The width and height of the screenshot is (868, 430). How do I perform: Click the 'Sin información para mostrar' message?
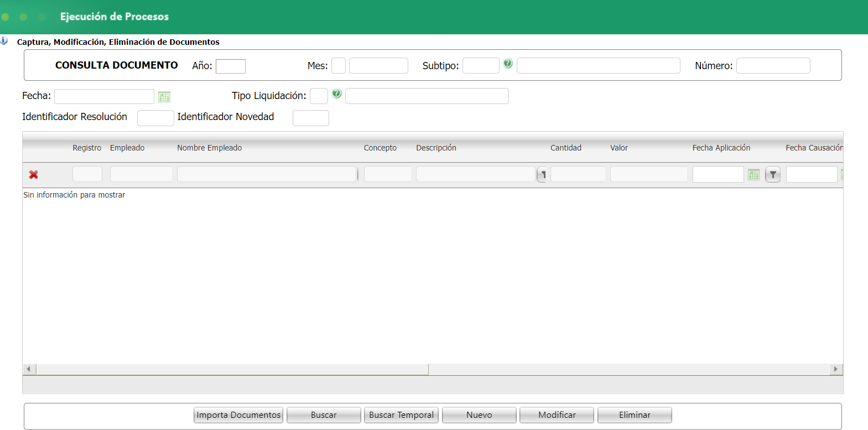74,195
